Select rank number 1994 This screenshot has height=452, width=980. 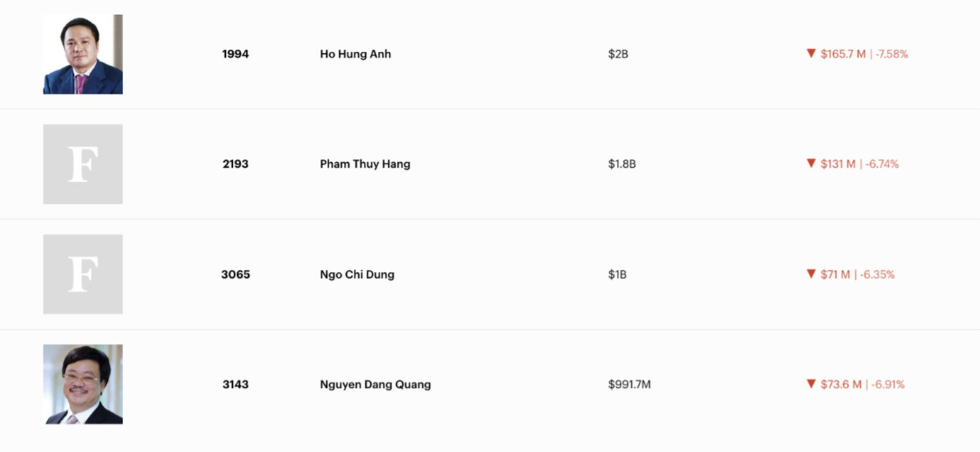[235, 54]
